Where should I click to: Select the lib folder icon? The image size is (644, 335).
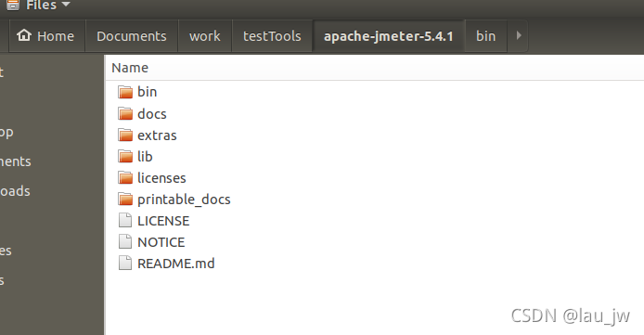125,157
